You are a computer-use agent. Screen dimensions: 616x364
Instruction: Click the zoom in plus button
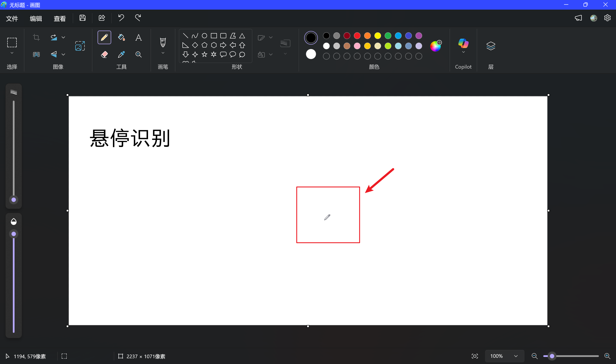tap(607, 356)
